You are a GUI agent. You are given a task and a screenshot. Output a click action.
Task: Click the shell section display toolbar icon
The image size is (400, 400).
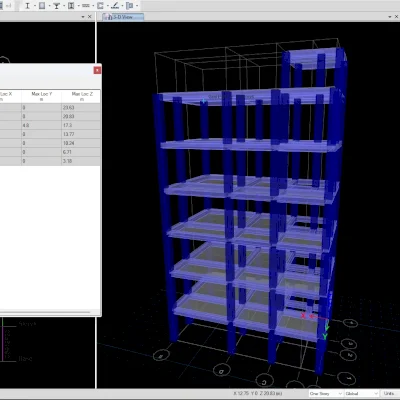pyautogui.click(x=42, y=5)
